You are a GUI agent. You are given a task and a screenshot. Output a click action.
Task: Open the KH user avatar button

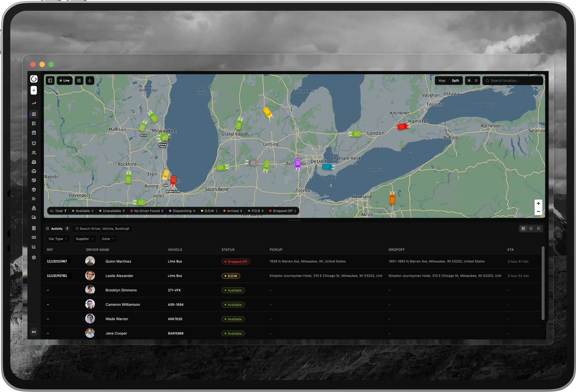(34, 332)
